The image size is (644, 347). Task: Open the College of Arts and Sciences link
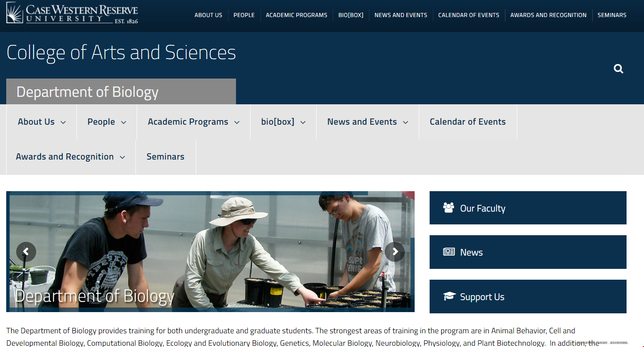click(x=121, y=53)
